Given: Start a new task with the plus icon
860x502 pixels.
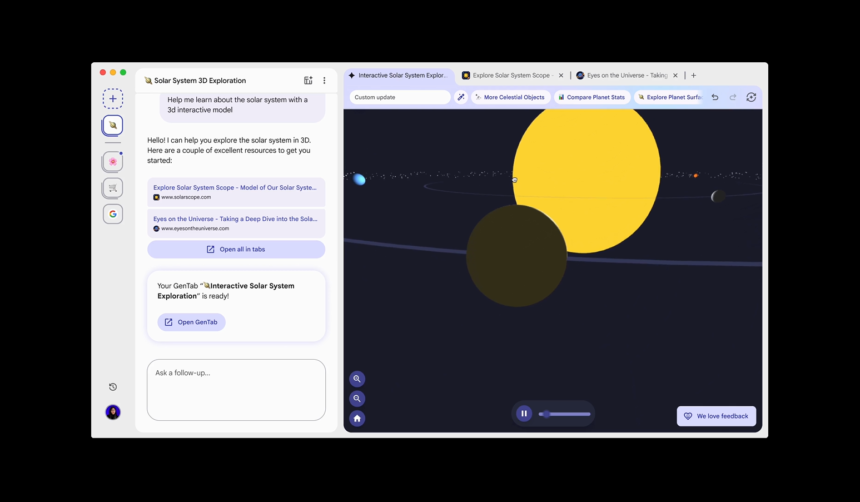Looking at the screenshot, I should 112,99.
